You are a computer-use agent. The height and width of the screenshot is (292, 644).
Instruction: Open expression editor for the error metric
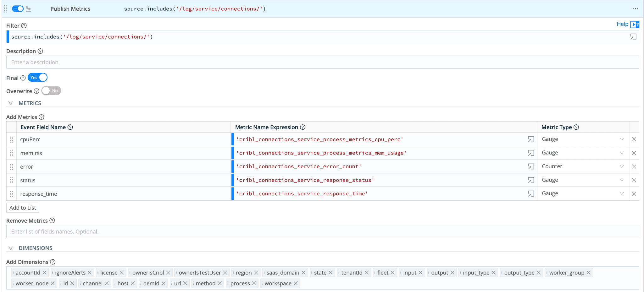click(x=531, y=166)
